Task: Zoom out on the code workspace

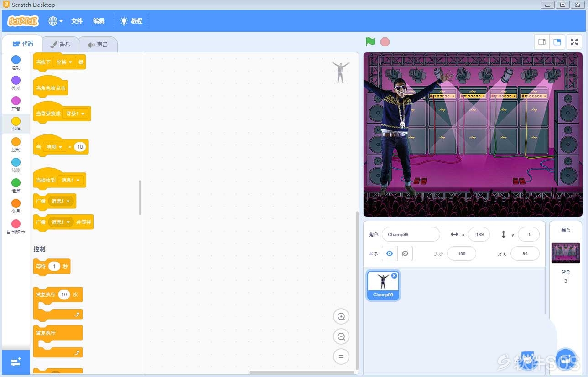Action: [x=341, y=336]
